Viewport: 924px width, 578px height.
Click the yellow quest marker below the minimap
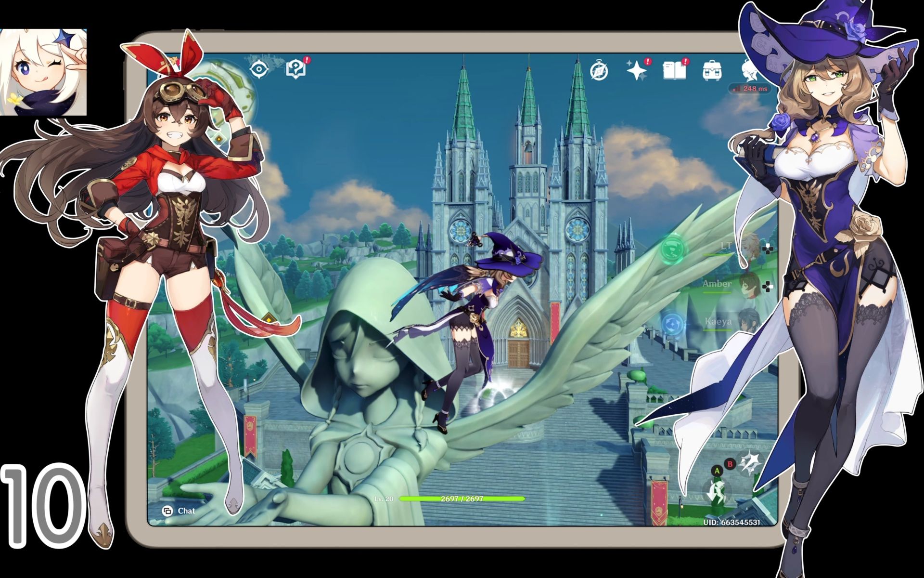(x=218, y=140)
